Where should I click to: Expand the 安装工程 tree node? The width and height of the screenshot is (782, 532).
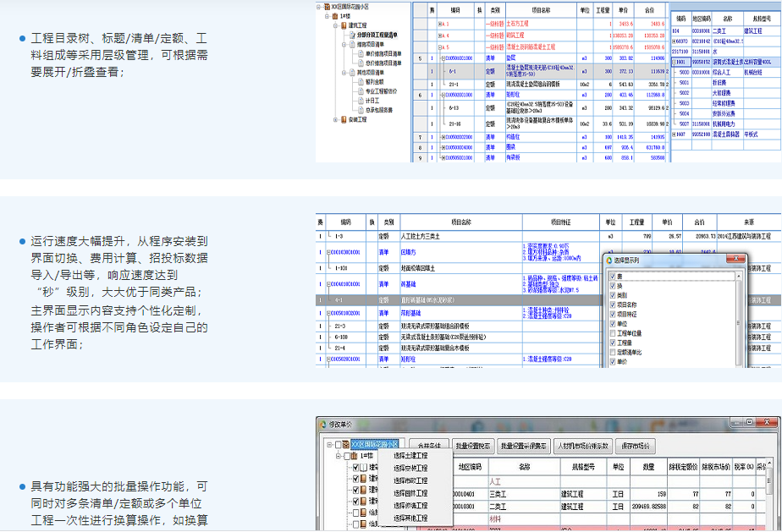(336, 120)
